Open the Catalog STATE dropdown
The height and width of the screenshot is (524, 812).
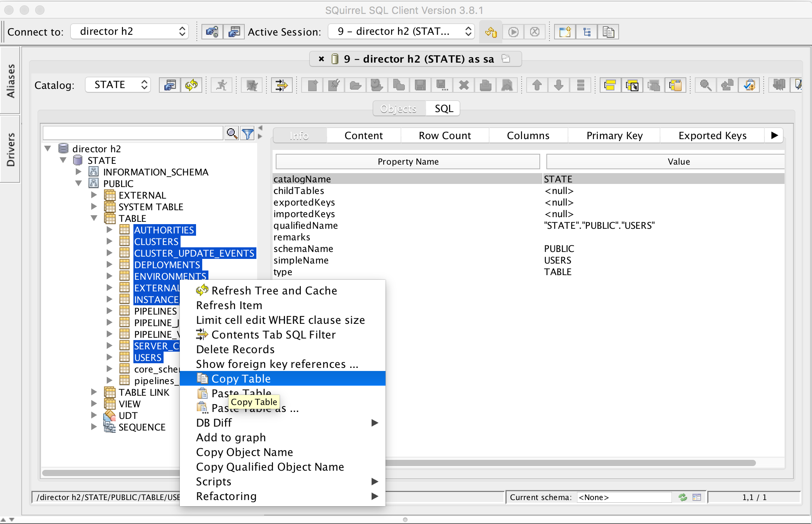click(x=118, y=85)
